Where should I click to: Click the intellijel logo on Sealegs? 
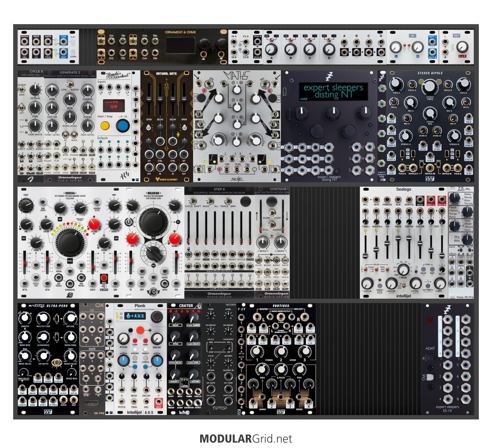(403, 296)
